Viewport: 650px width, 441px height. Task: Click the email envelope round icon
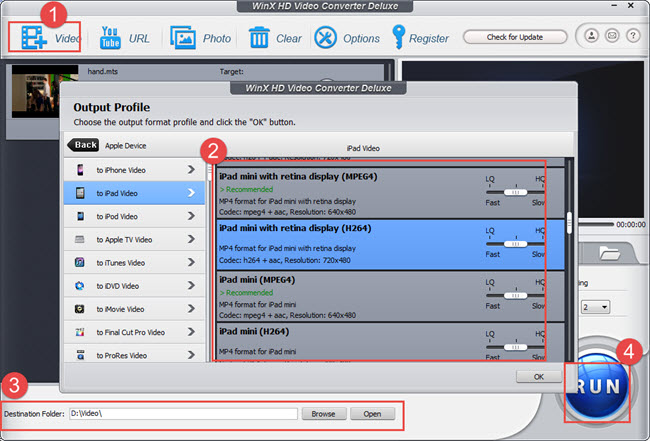[612, 36]
